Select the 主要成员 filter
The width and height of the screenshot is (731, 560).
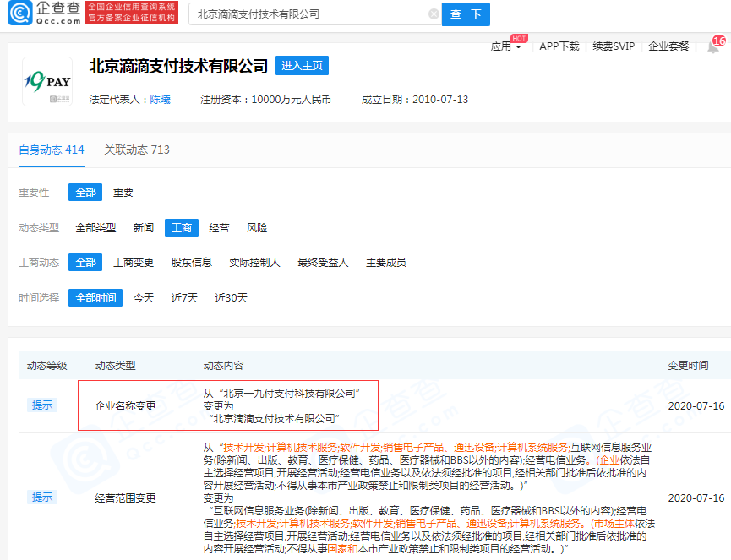[385, 263]
